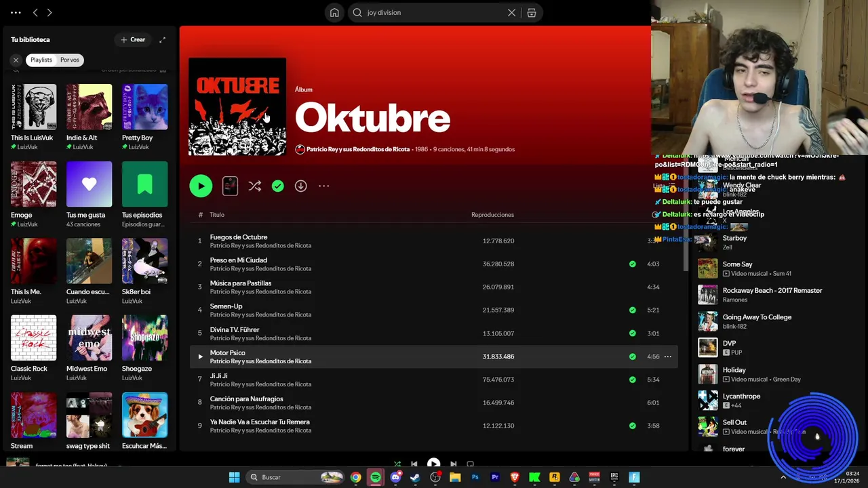
Task: Open the This Is LuisVuk playlist
Action: [x=34, y=117]
